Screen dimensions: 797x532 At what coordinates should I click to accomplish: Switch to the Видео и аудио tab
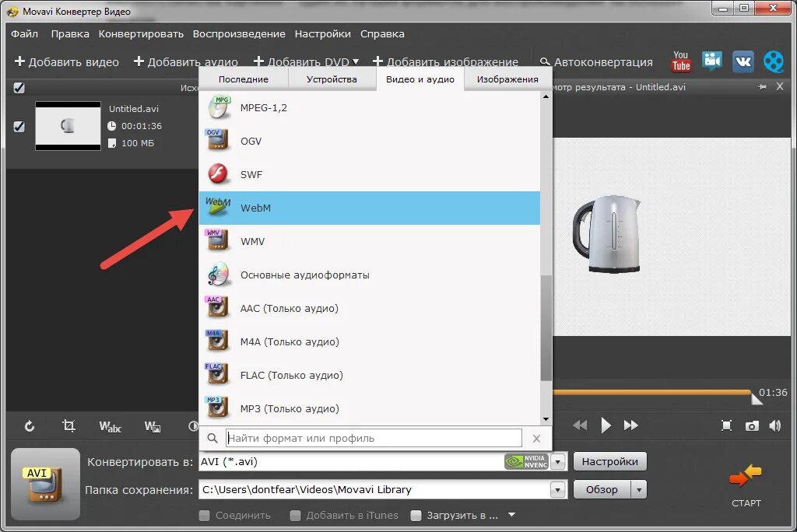click(420, 79)
